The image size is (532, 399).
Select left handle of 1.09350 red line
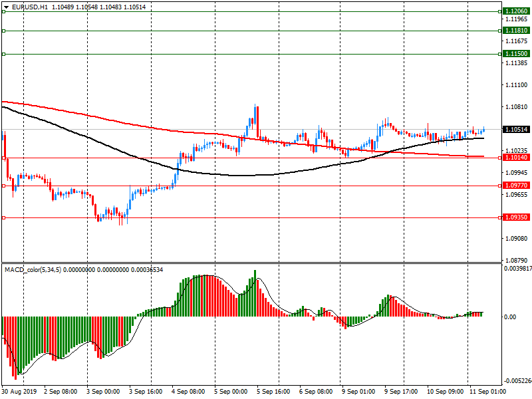(4, 218)
